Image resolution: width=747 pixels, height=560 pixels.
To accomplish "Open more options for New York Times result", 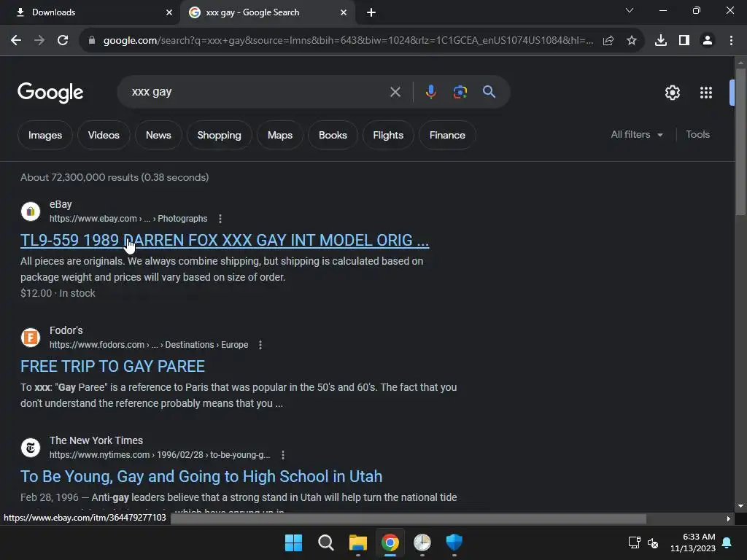I will (283, 455).
